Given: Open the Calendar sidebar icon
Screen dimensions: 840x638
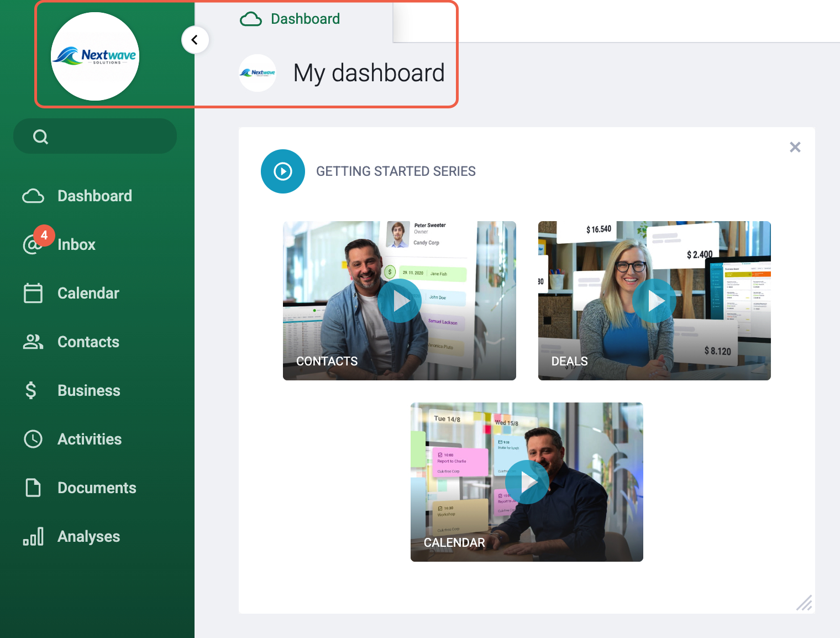Looking at the screenshot, I should (33, 293).
